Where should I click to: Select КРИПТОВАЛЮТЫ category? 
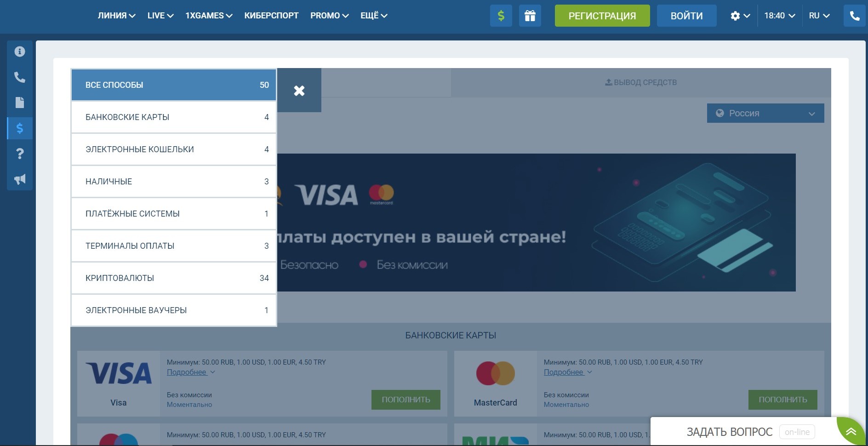click(x=174, y=278)
